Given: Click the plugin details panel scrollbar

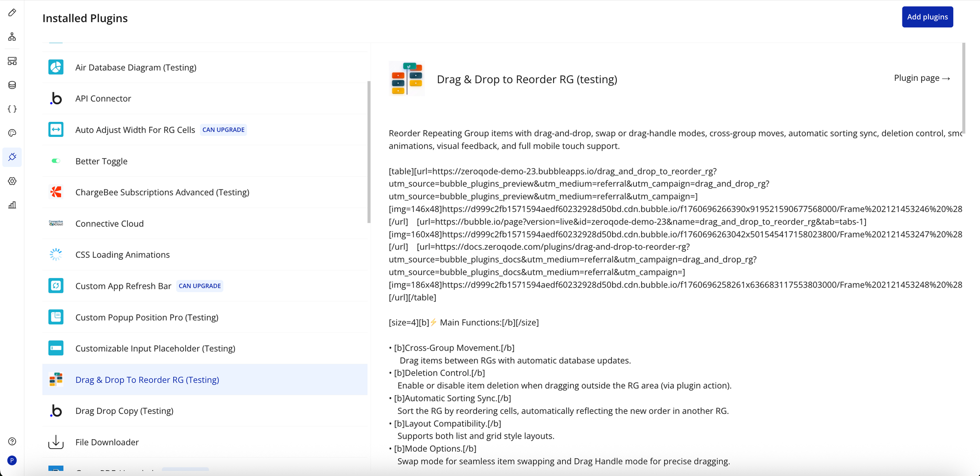Looking at the screenshot, I should [964, 88].
